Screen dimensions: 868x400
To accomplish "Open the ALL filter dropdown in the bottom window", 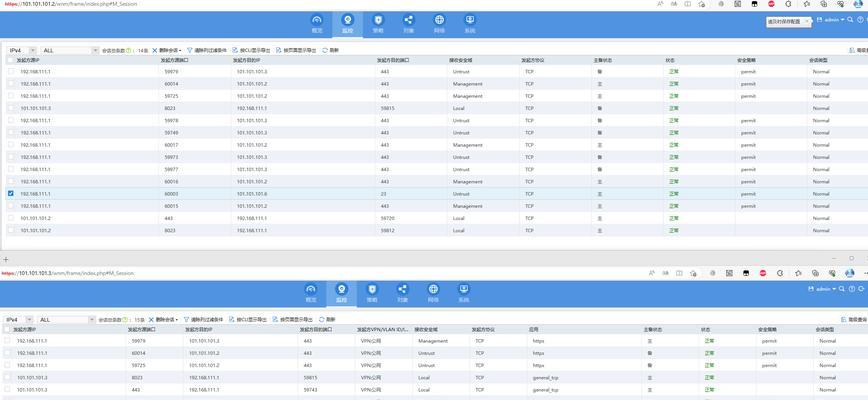I will (x=66, y=320).
